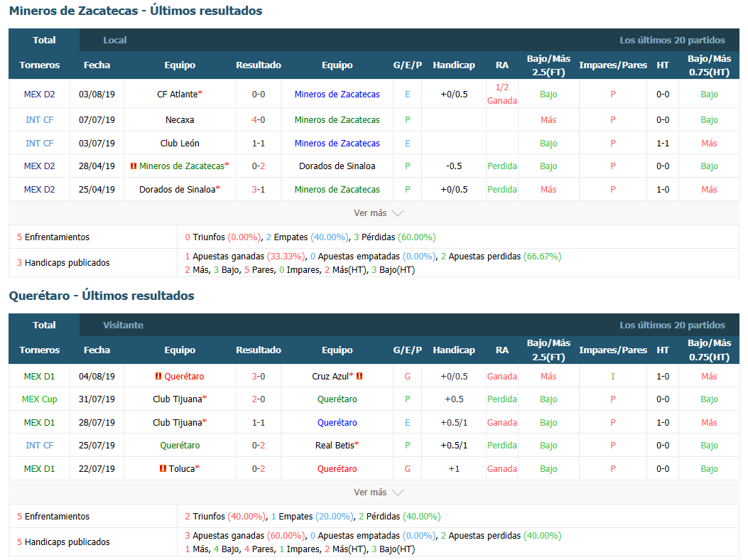This screenshot has height=560, width=748.
Task: Click the 'I' odd/even cell in the Cruz Azul row
Action: pos(613,376)
